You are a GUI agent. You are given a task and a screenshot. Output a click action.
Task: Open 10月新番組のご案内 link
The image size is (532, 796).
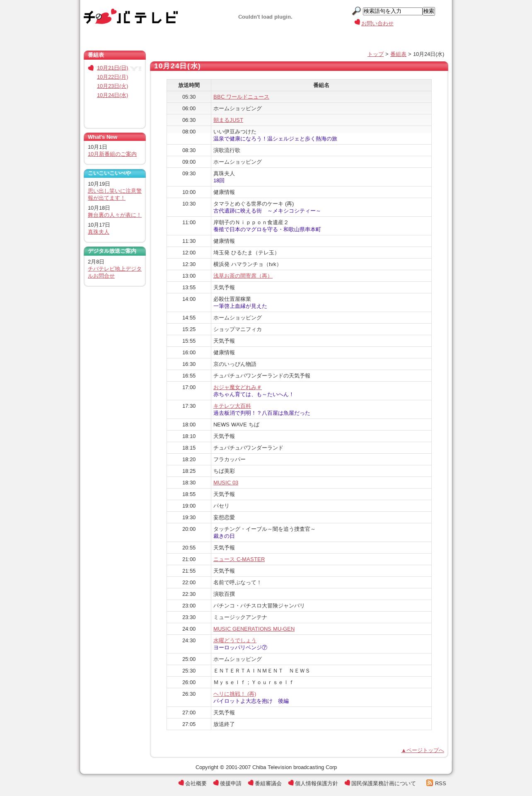[112, 154]
